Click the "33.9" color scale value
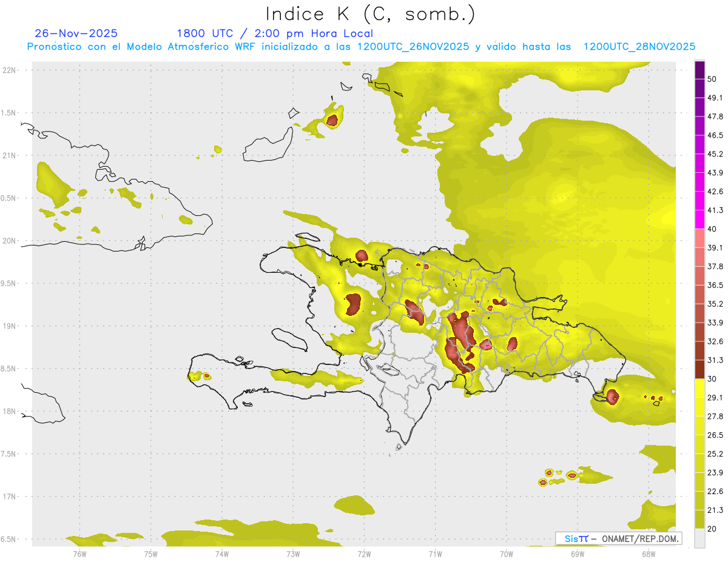The width and height of the screenshot is (728, 562). click(x=715, y=323)
